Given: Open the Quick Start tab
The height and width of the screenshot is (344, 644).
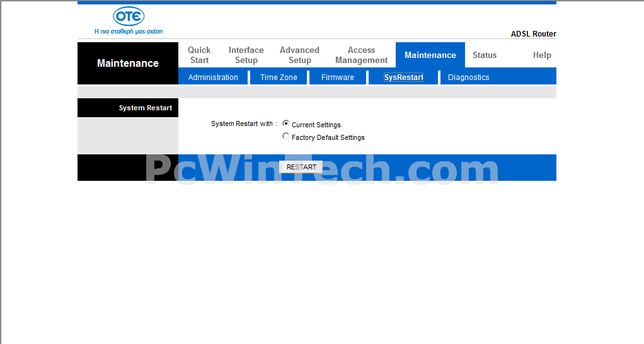Looking at the screenshot, I should [x=199, y=55].
